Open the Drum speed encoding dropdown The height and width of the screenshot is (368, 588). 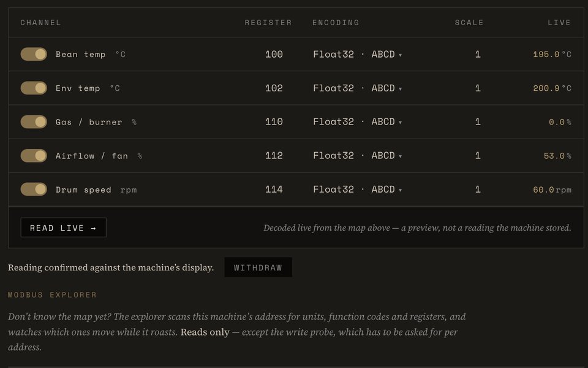pos(357,190)
